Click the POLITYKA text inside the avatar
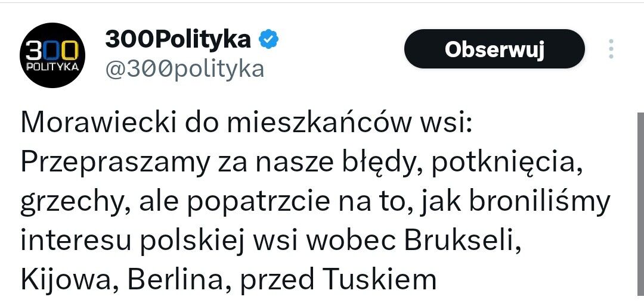 52,68
